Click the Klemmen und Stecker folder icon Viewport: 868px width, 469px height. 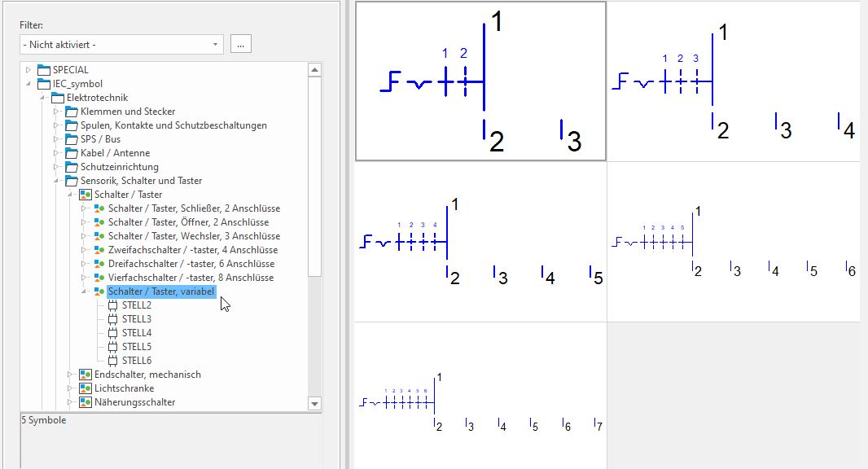pos(72,112)
